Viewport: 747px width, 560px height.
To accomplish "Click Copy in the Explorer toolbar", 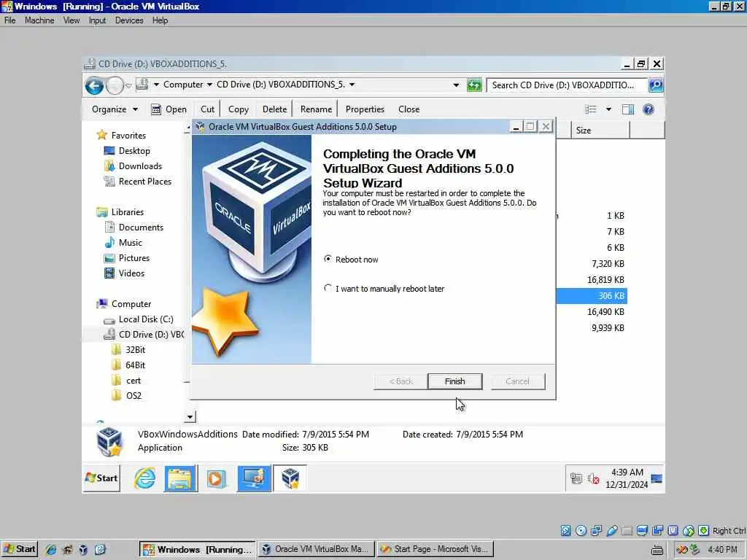I will pyautogui.click(x=239, y=109).
